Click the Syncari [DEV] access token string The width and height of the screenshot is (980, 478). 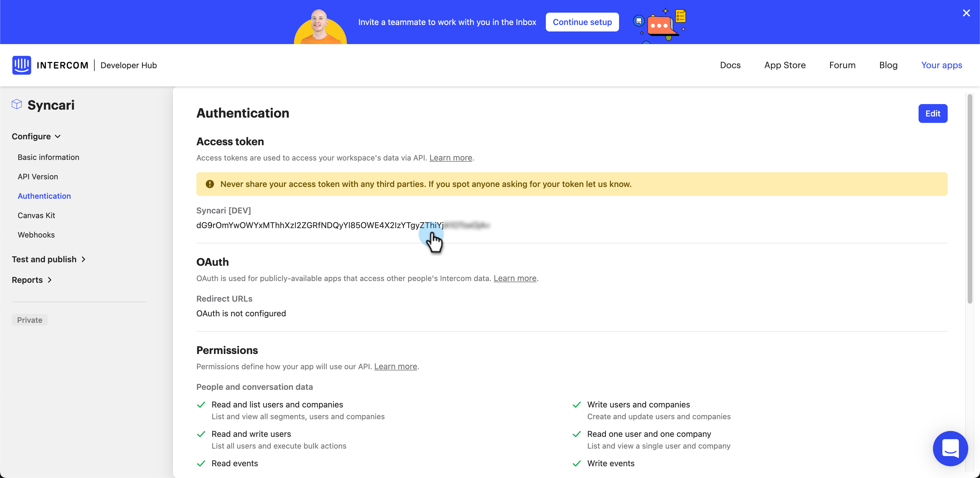click(x=343, y=225)
